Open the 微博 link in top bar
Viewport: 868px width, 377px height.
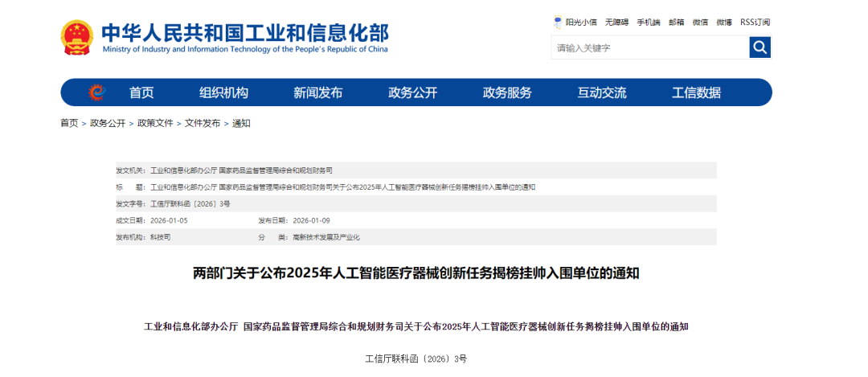coord(724,23)
